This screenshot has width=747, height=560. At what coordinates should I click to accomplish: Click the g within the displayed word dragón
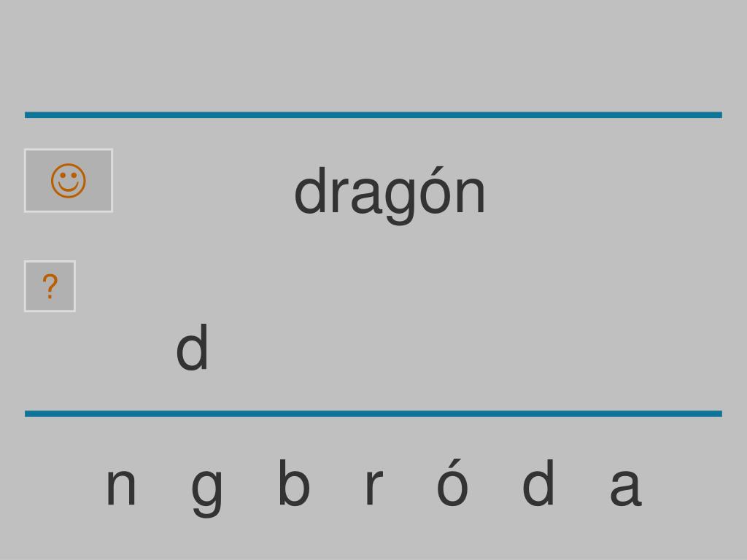coord(398,198)
